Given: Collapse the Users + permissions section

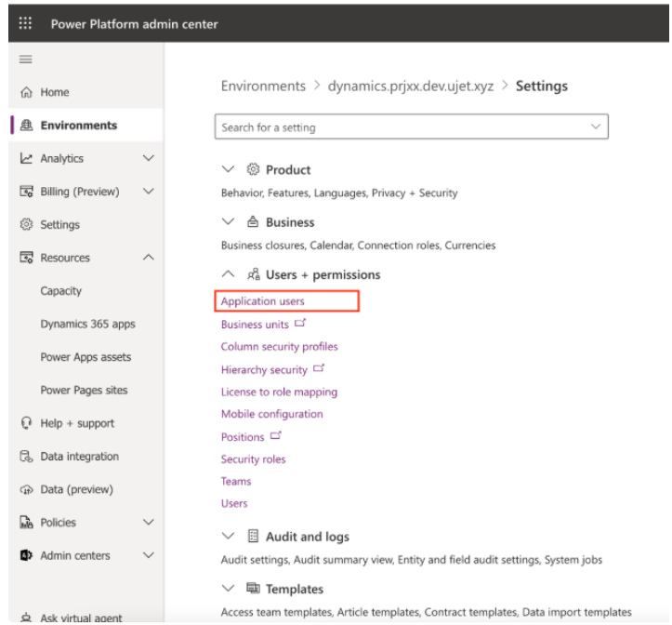Looking at the screenshot, I should click(x=228, y=275).
